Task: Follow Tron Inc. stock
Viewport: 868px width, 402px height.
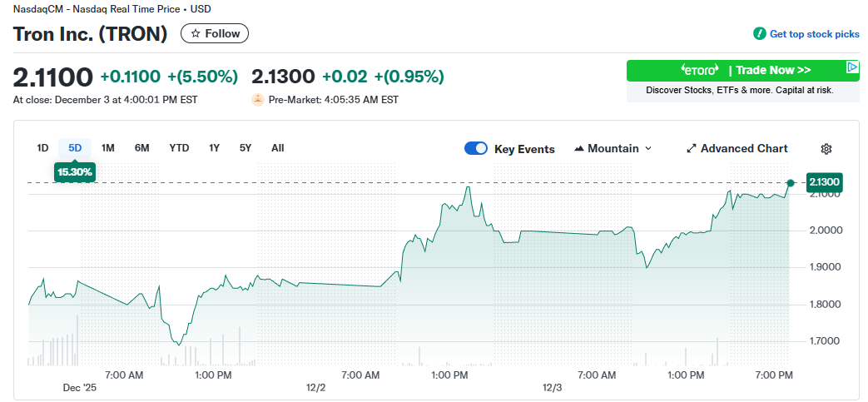Action: pos(215,34)
